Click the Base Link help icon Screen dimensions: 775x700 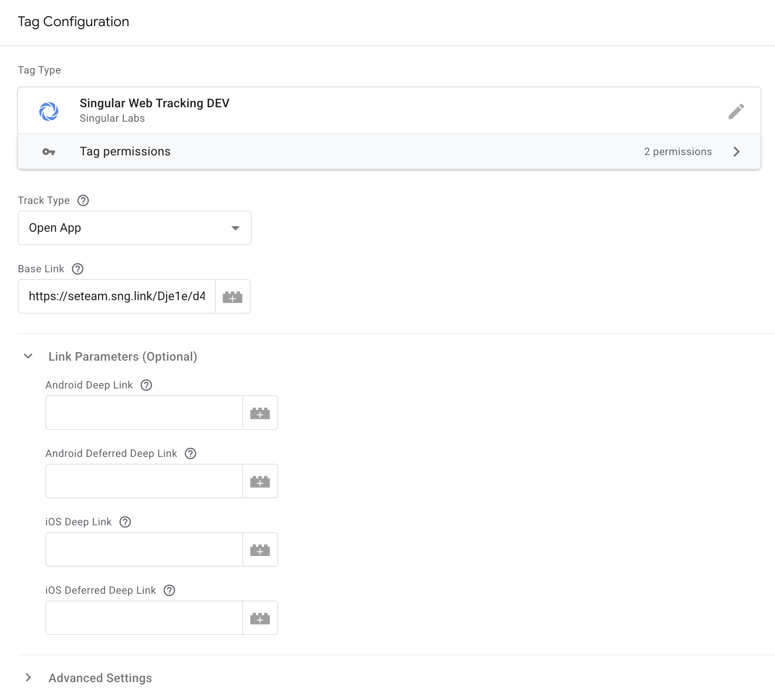pyautogui.click(x=78, y=269)
